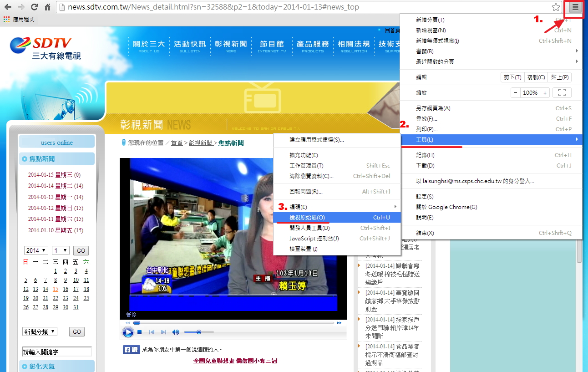Skip to next track in player
Viewport: 588px width, 372px height.
[163, 332]
